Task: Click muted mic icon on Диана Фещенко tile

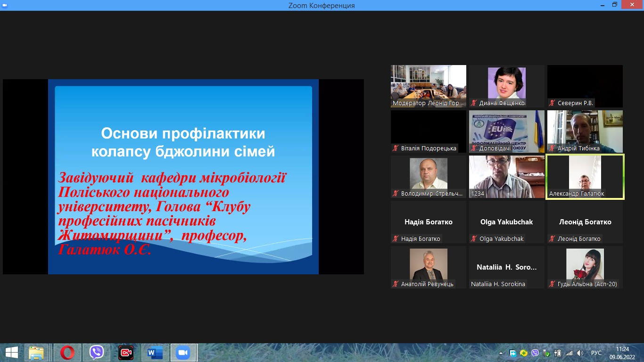Action: pos(474,103)
